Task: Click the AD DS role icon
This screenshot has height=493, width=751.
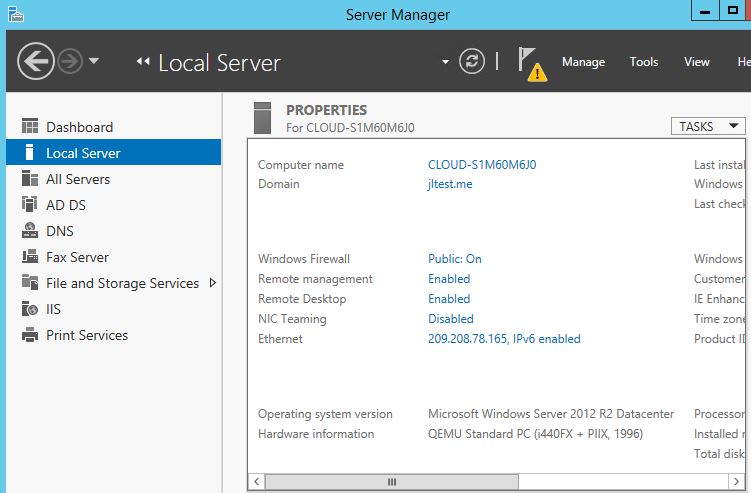Action: (30, 204)
